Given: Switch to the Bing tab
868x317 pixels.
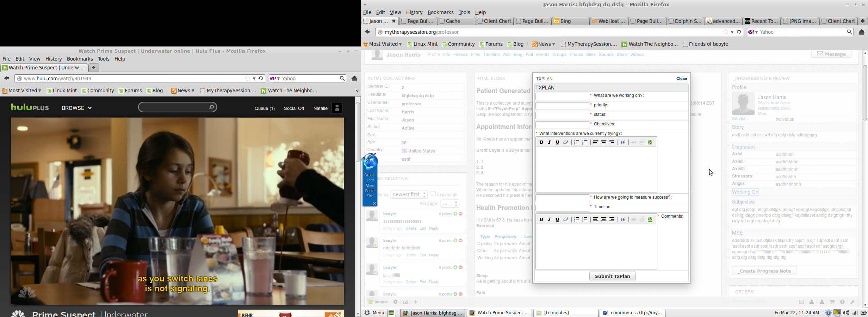Looking at the screenshot, I should [570, 21].
